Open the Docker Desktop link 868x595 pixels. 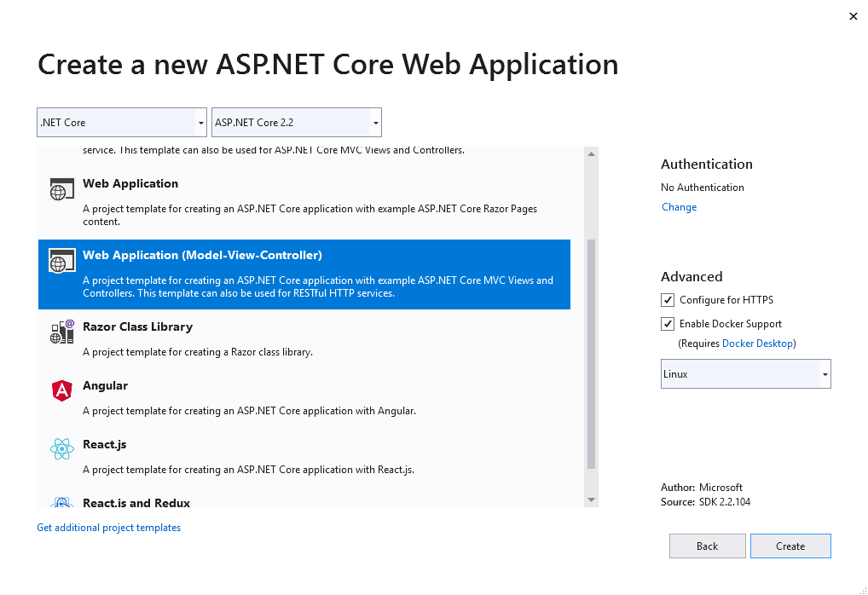pos(757,344)
